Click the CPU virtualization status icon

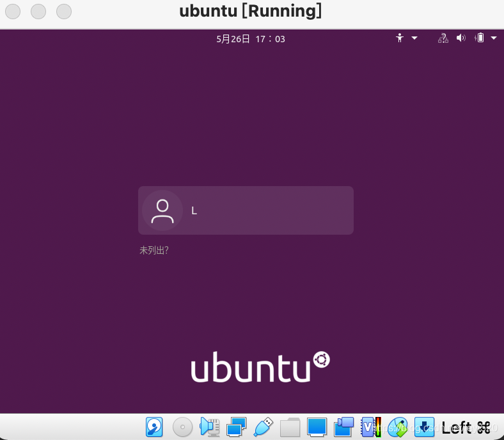coord(370,427)
